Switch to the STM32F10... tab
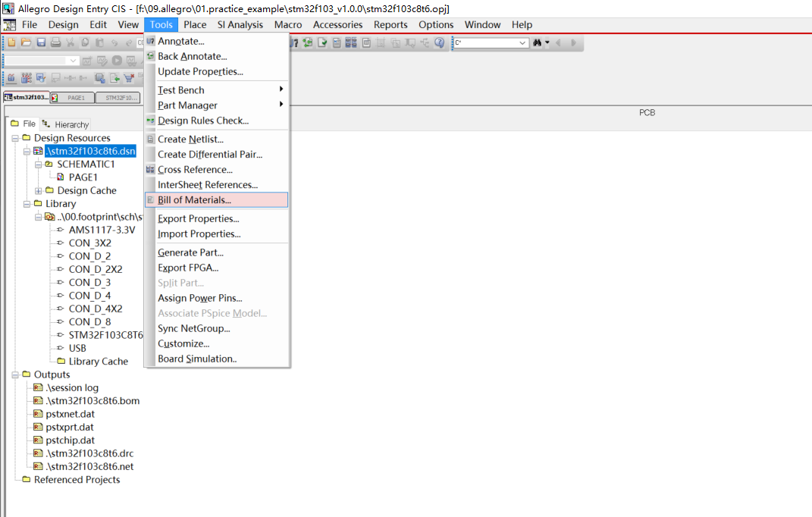Screen dimensions: 812x517 pos(118,97)
